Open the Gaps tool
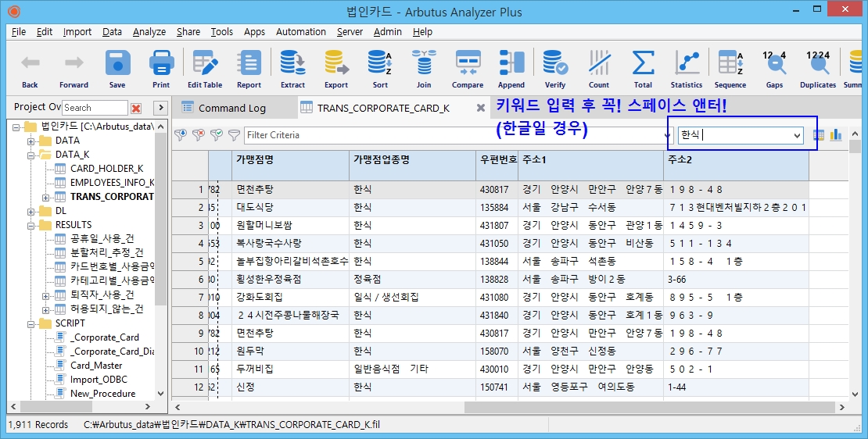This screenshot has width=868, height=439. 774,67
